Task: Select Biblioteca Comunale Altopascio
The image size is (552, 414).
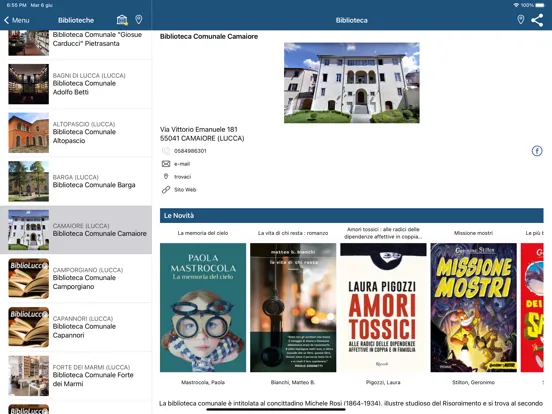Action: coord(76,133)
